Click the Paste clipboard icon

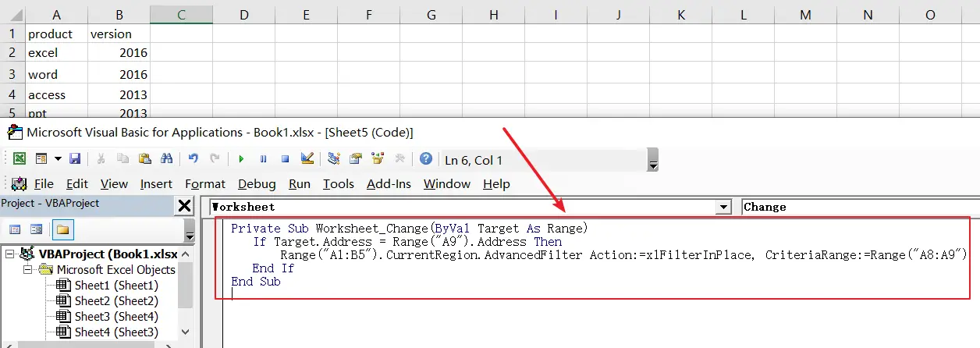tap(144, 158)
